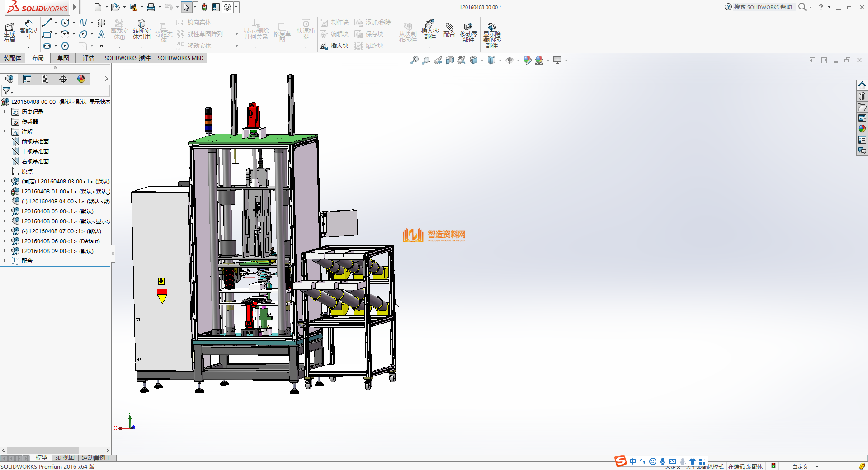
Task: Click the Options gear icon
Action: coord(227,7)
